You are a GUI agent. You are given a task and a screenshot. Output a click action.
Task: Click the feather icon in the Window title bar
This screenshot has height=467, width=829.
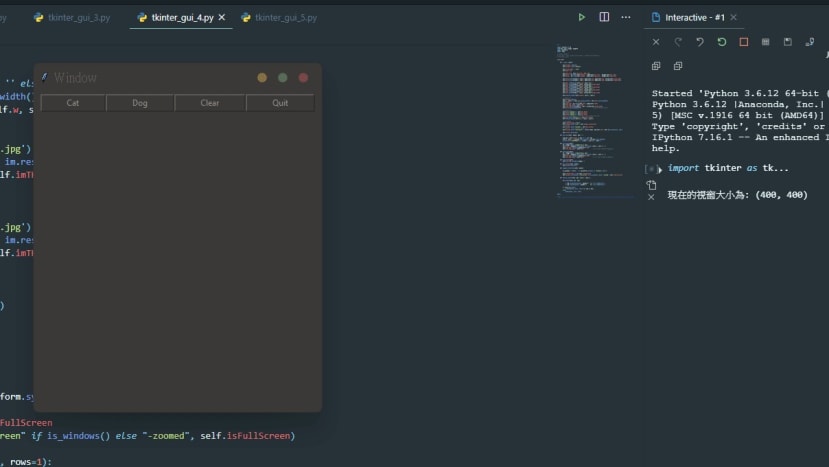[44, 78]
